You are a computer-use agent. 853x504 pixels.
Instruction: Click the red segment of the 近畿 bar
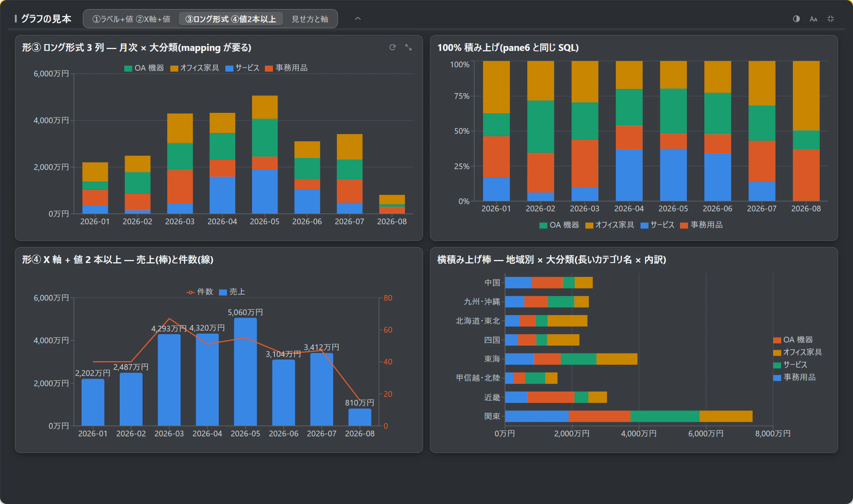point(551,397)
